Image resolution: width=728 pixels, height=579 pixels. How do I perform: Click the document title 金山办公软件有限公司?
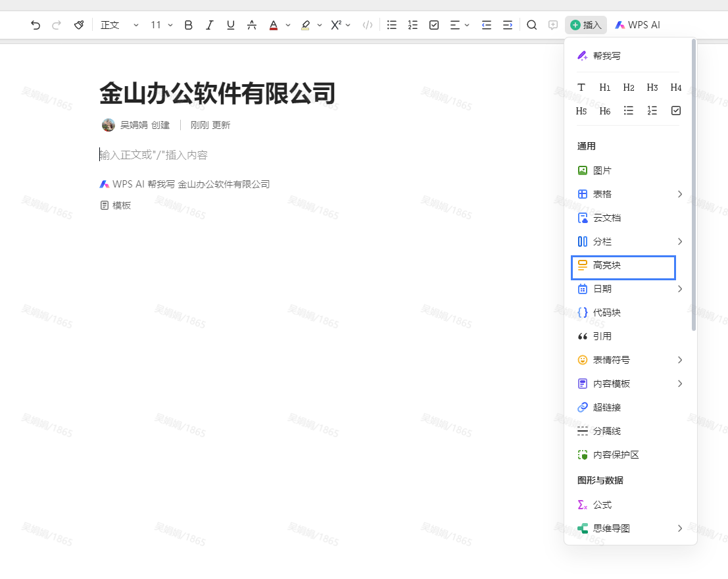point(217,93)
